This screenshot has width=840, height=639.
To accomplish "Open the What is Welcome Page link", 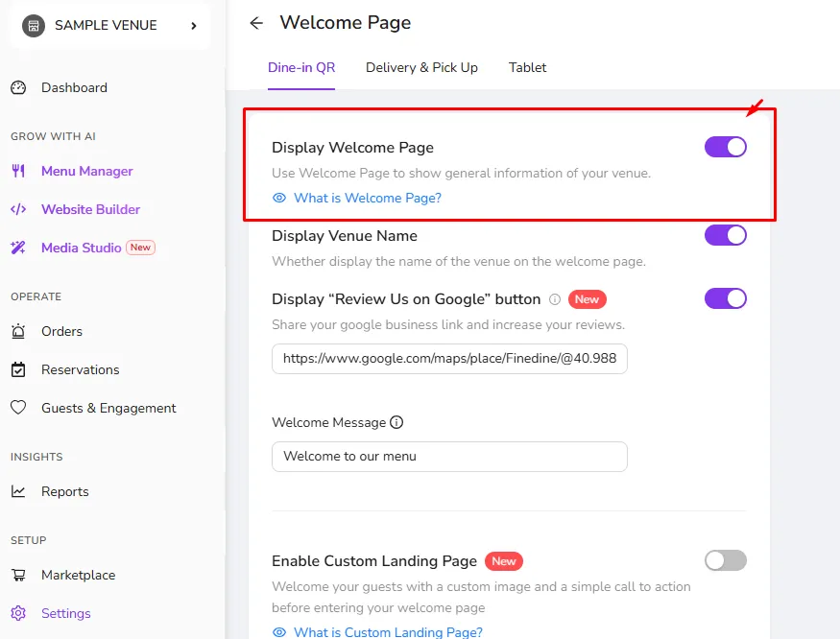I will pyautogui.click(x=368, y=199).
